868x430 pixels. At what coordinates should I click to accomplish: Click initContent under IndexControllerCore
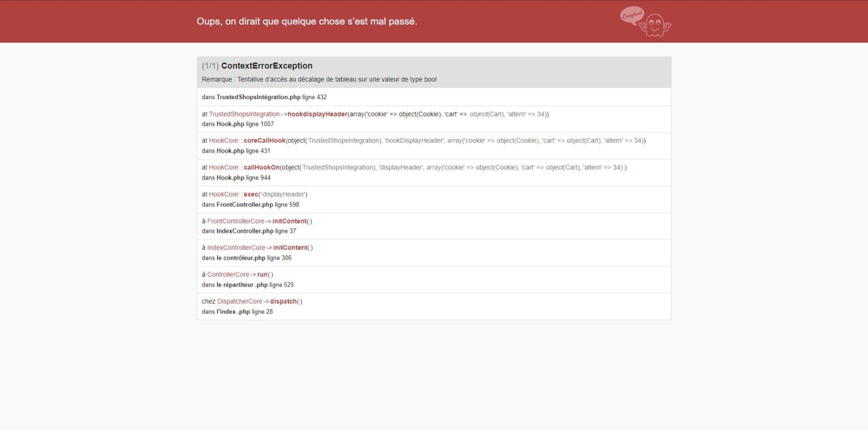tap(290, 248)
